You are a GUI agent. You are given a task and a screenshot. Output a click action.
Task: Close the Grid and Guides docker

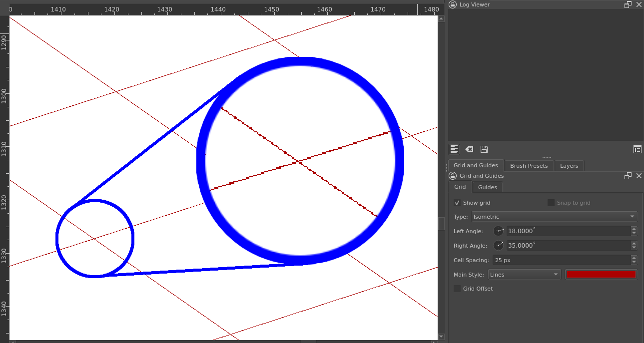click(x=639, y=176)
